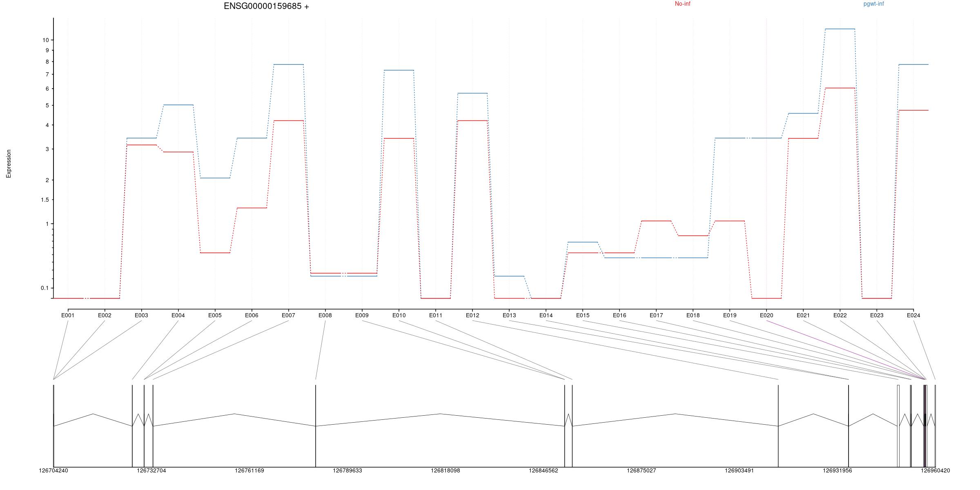The width and height of the screenshot is (980, 490).
Task: Click exon label E008
Action: click(x=325, y=315)
